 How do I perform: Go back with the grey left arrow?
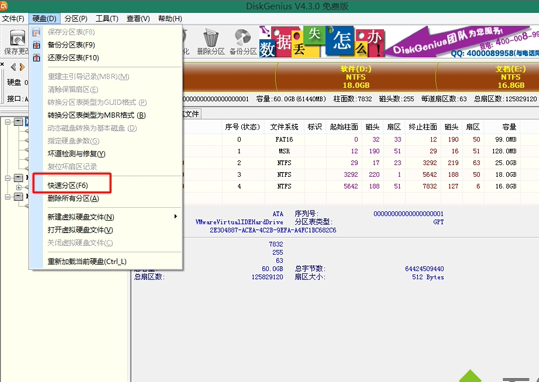(x=13, y=66)
